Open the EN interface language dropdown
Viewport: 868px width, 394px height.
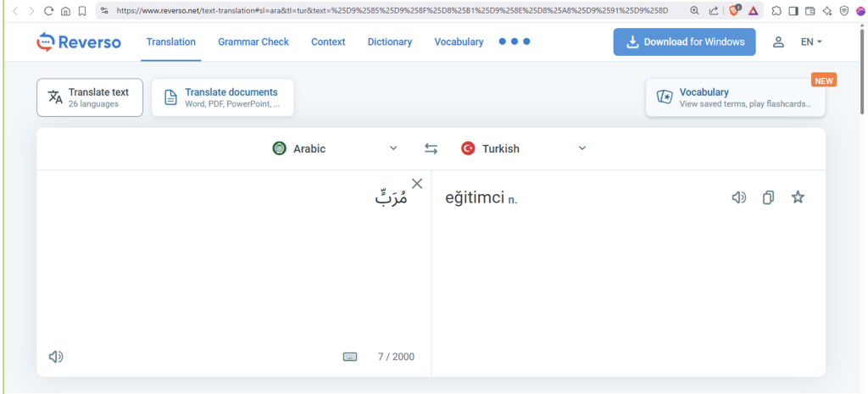pyautogui.click(x=811, y=42)
